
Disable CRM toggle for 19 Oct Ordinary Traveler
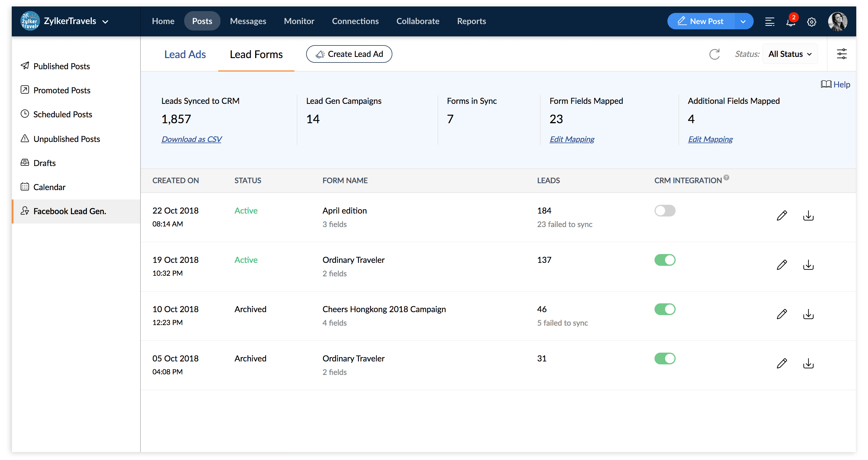coord(664,260)
